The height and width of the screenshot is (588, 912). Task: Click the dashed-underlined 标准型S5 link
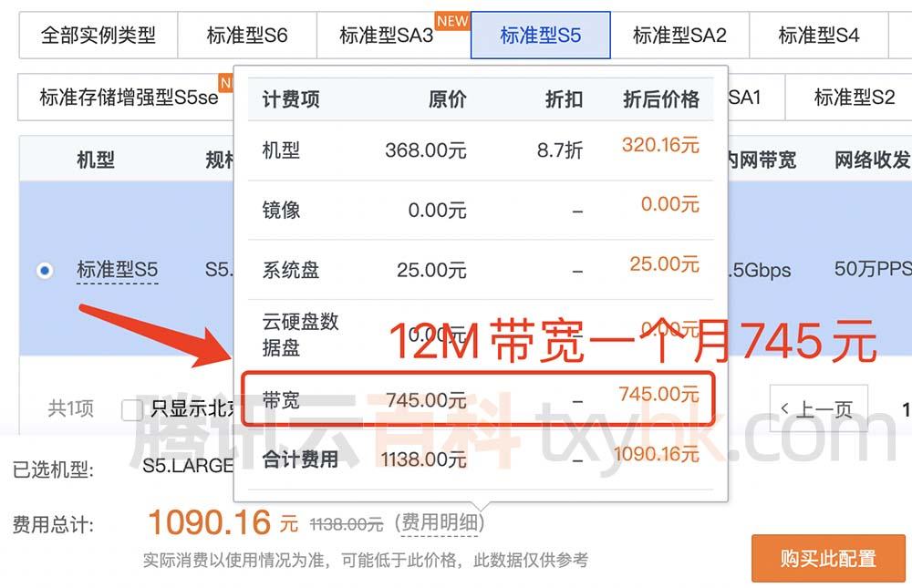(x=118, y=270)
